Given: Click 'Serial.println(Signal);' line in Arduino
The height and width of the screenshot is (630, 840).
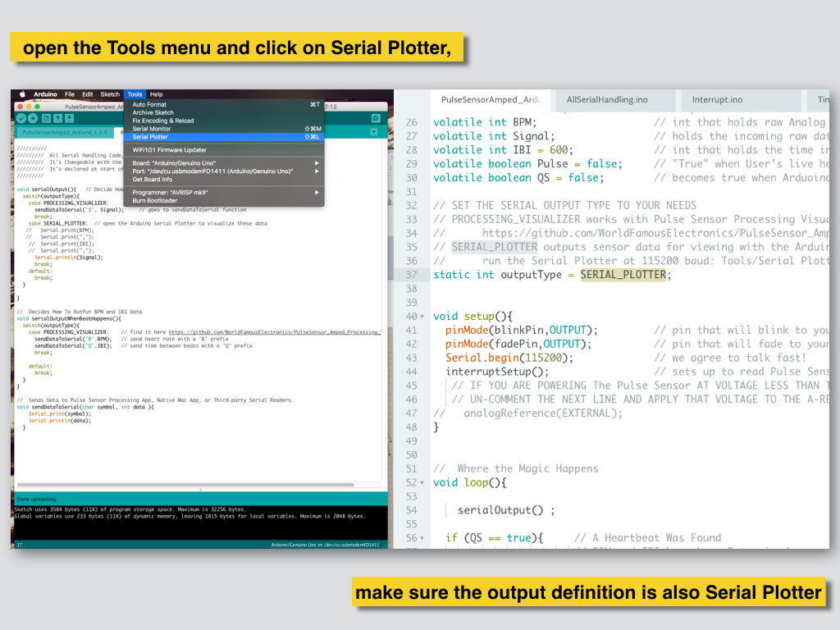Looking at the screenshot, I should coord(69,258).
